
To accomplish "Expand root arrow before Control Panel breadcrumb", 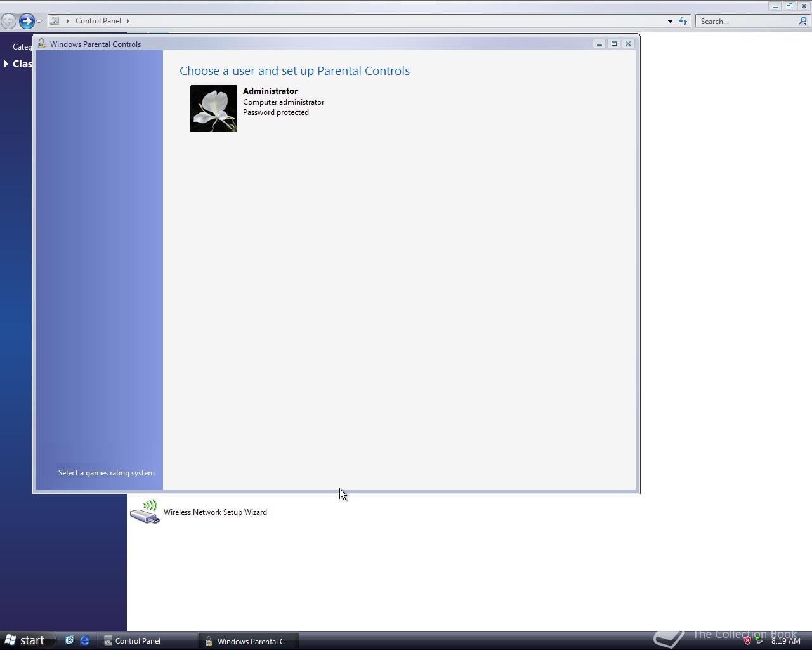I will [67, 21].
